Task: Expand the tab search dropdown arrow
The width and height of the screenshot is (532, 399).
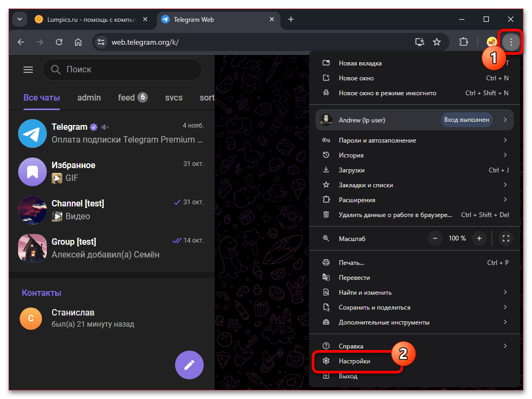Action: click(20, 20)
